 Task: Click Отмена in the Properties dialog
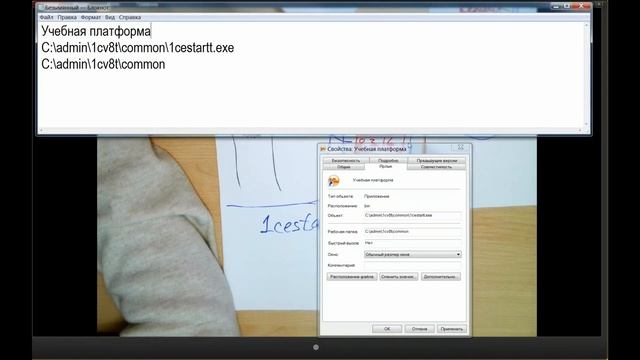click(420, 329)
